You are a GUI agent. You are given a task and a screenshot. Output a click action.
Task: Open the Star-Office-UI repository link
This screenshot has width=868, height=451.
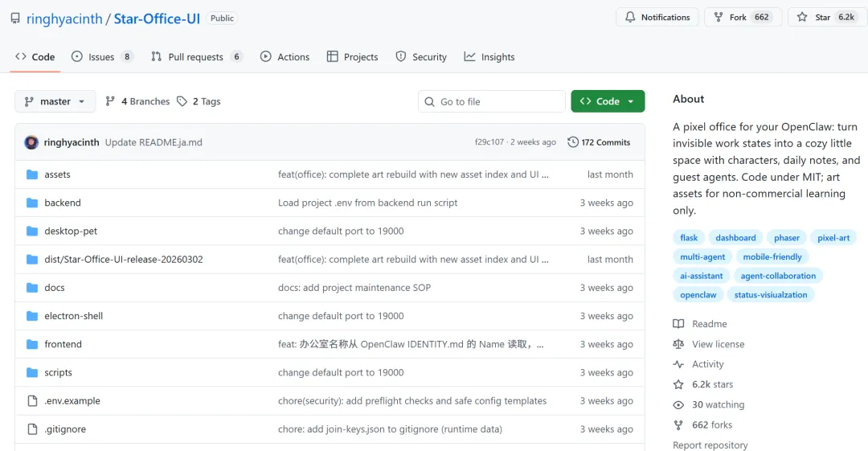157,18
